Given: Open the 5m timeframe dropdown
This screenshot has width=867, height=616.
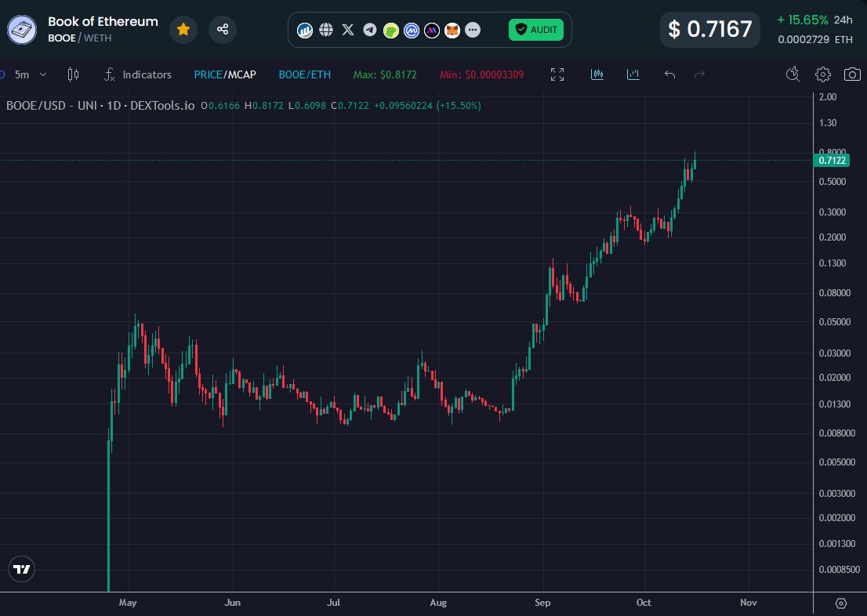Looking at the screenshot, I should tap(22, 74).
